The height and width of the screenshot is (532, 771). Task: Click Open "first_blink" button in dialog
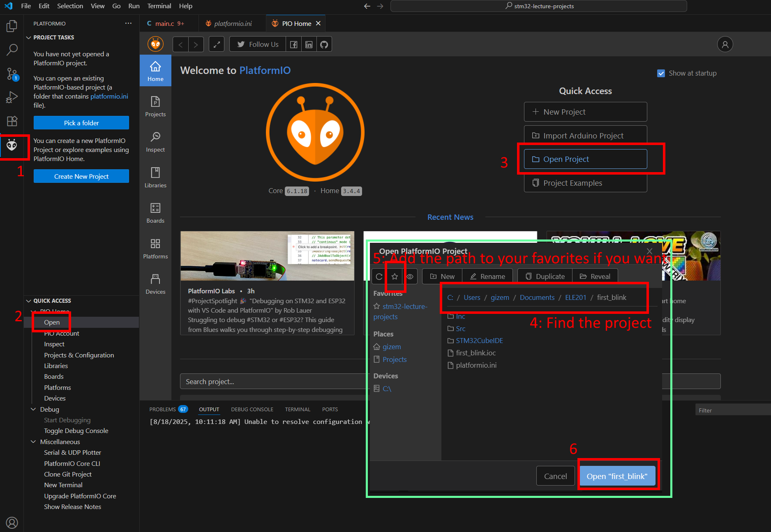(x=617, y=476)
